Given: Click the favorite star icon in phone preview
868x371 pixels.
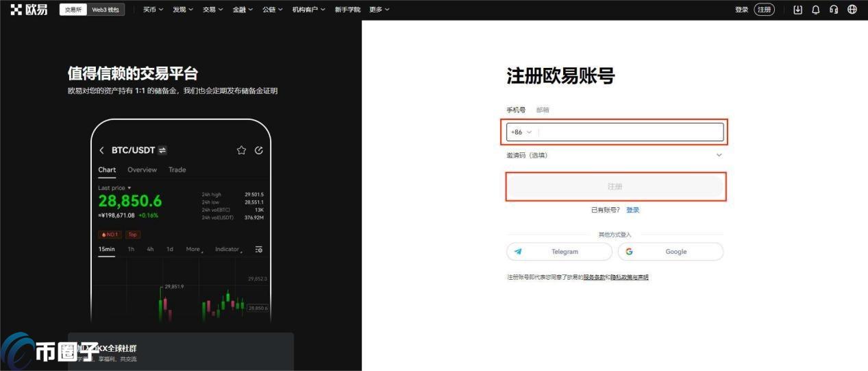Looking at the screenshot, I should coord(241,150).
